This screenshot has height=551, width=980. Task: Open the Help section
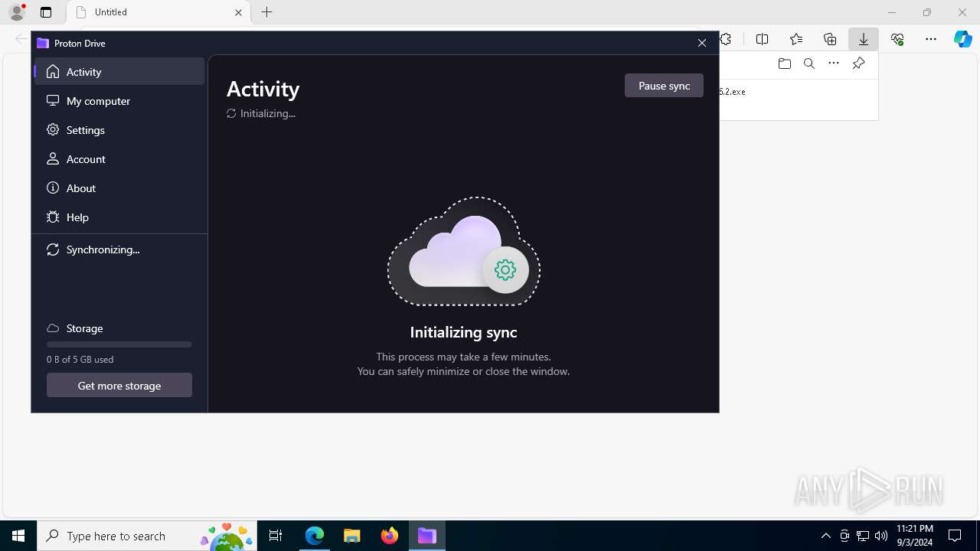[x=119, y=217]
